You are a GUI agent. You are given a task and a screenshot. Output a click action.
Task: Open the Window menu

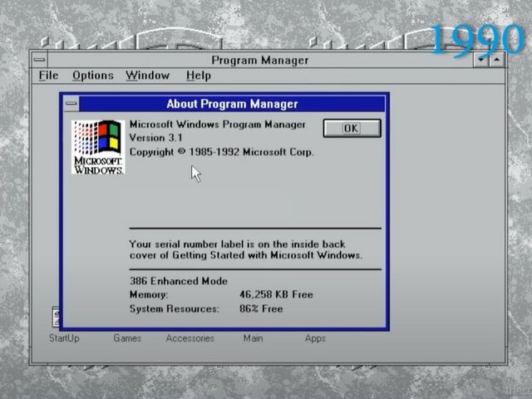click(x=148, y=76)
